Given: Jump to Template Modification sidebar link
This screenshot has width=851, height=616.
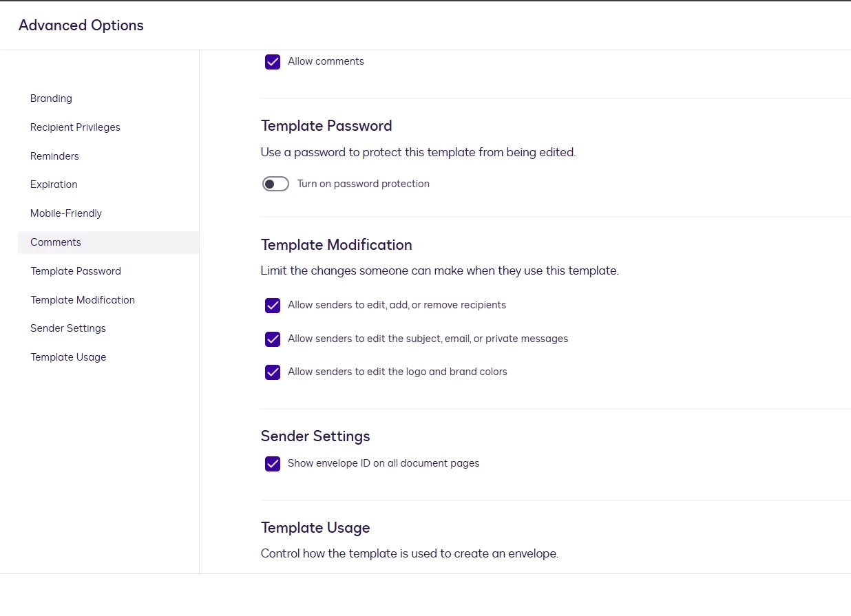Looking at the screenshot, I should pyautogui.click(x=83, y=300).
